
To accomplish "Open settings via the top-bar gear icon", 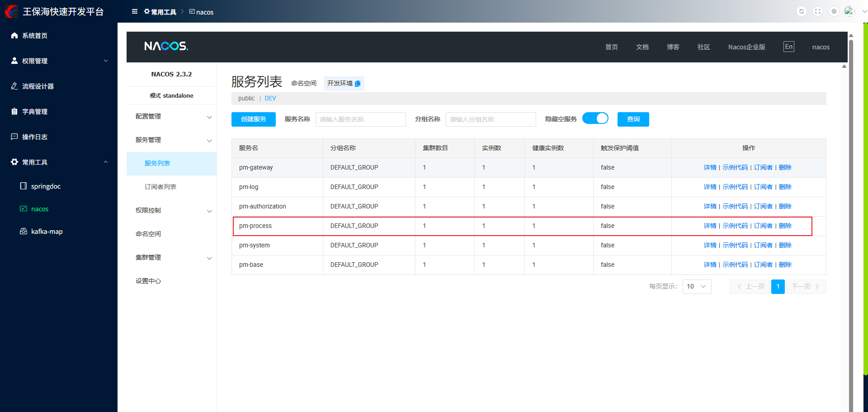I will point(834,11).
